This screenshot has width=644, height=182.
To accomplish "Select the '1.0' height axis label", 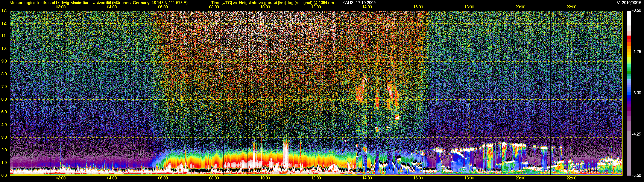I will (x=4, y=163).
